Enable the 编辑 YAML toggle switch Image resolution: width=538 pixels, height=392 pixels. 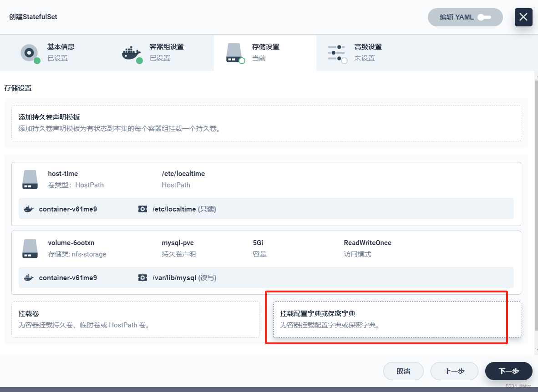484,17
